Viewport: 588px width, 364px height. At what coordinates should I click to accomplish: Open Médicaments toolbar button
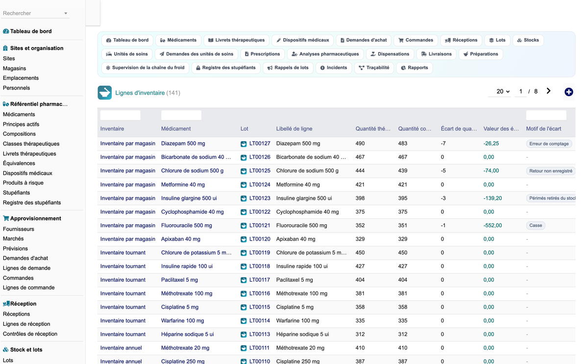[x=178, y=40]
